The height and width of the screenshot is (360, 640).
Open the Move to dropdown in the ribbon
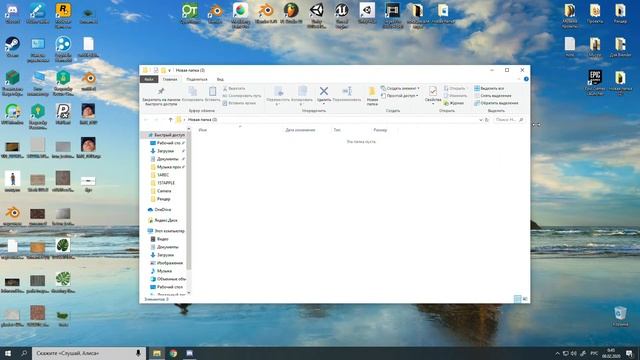click(278, 96)
